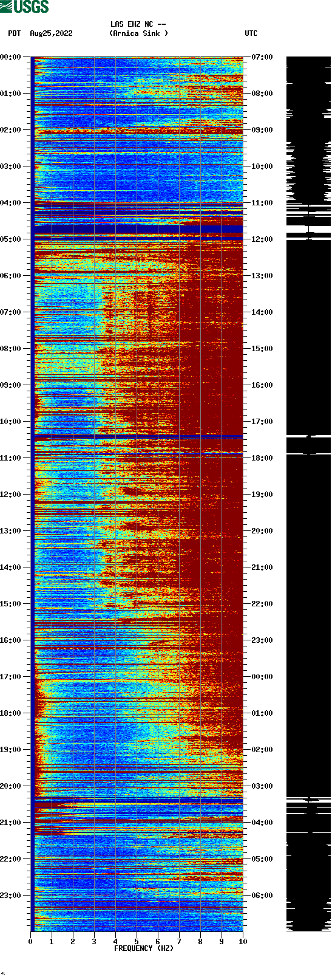Click the 14:00 UTC time label
The height and width of the screenshot is (980, 335).
tap(262, 312)
